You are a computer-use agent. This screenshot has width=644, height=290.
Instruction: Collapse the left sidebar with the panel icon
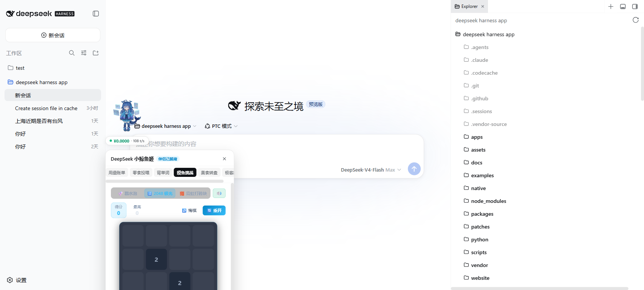coord(96,14)
